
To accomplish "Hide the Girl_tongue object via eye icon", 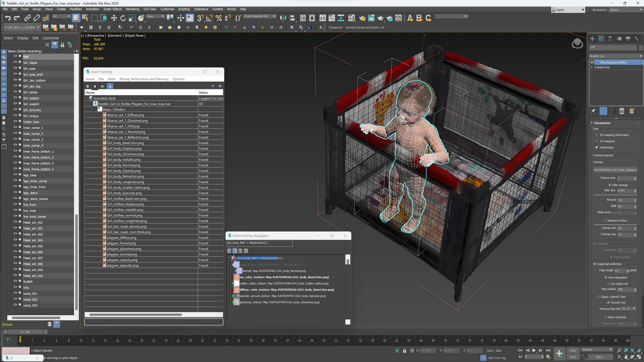I will tap(15, 116).
